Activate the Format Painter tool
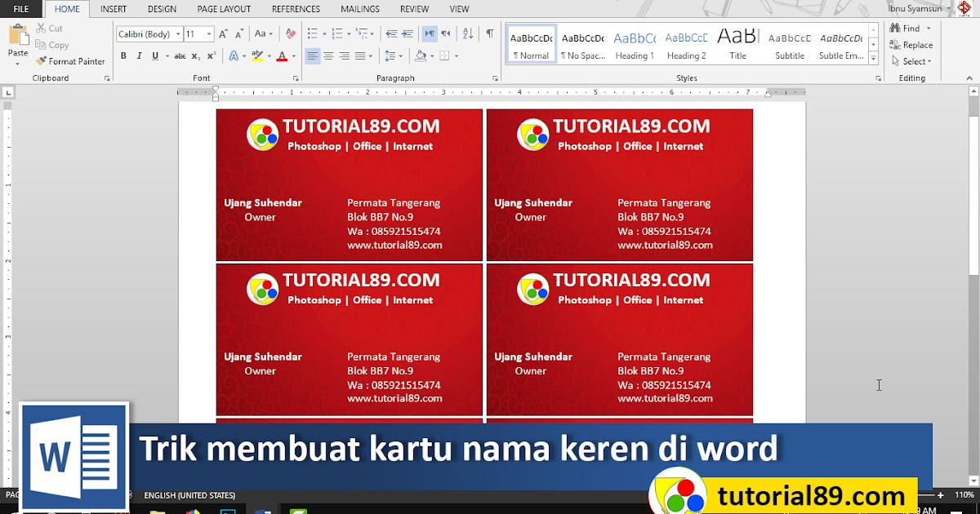Viewport: 980px width, 514px height. pyautogui.click(x=70, y=61)
